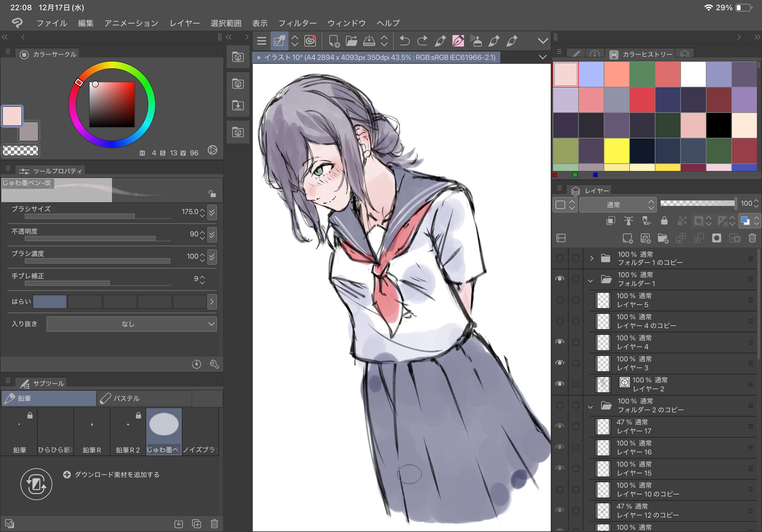The width and height of the screenshot is (762, 532).
Task: Open sub tool detail wrench icon
Action: point(214,364)
